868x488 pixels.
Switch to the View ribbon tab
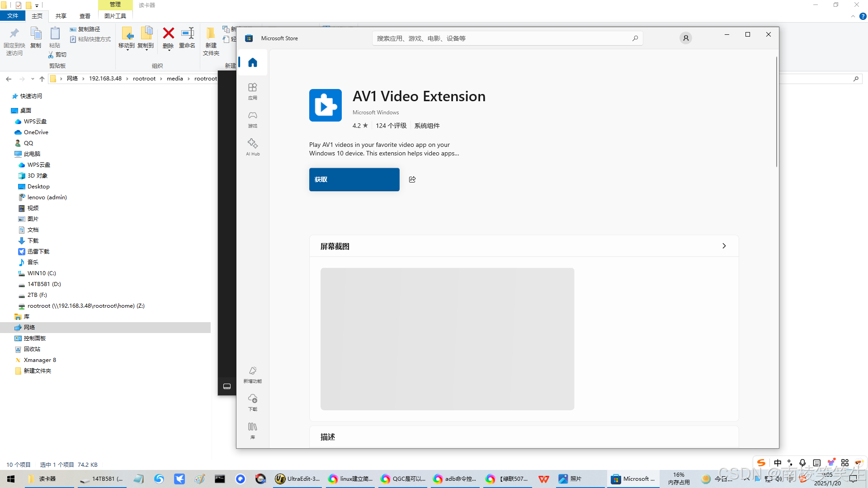coord(85,16)
